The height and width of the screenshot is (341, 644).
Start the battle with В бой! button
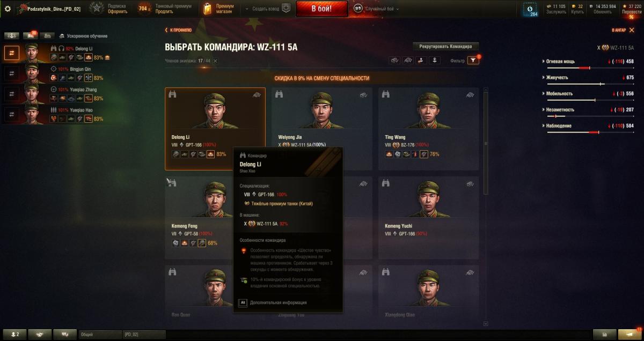click(321, 9)
